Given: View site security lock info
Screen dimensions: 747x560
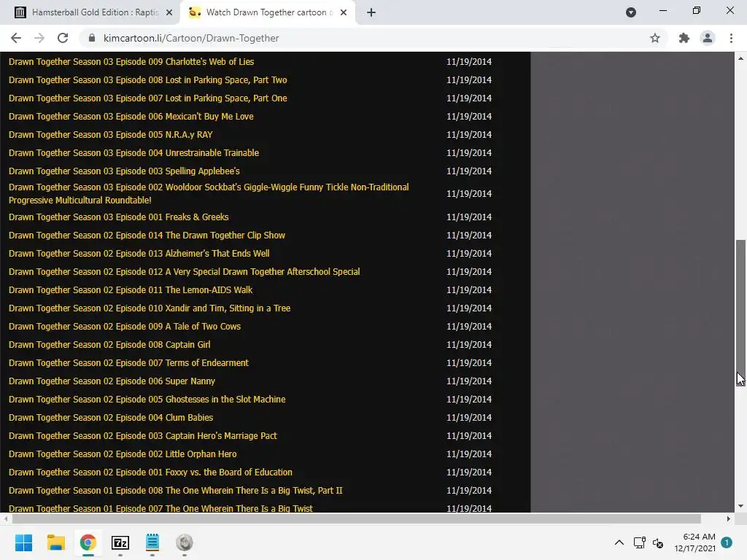Looking at the screenshot, I should (93, 38).
